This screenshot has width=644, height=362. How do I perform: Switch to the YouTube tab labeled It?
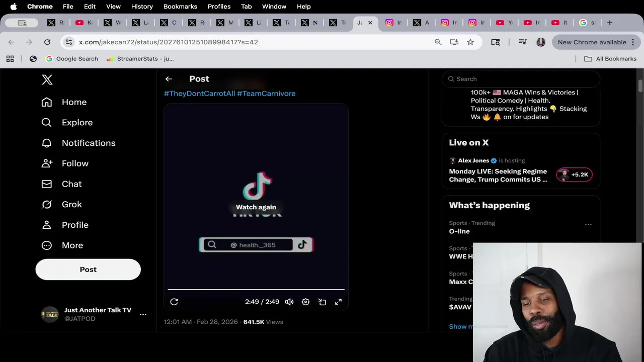tap(559, 23)
